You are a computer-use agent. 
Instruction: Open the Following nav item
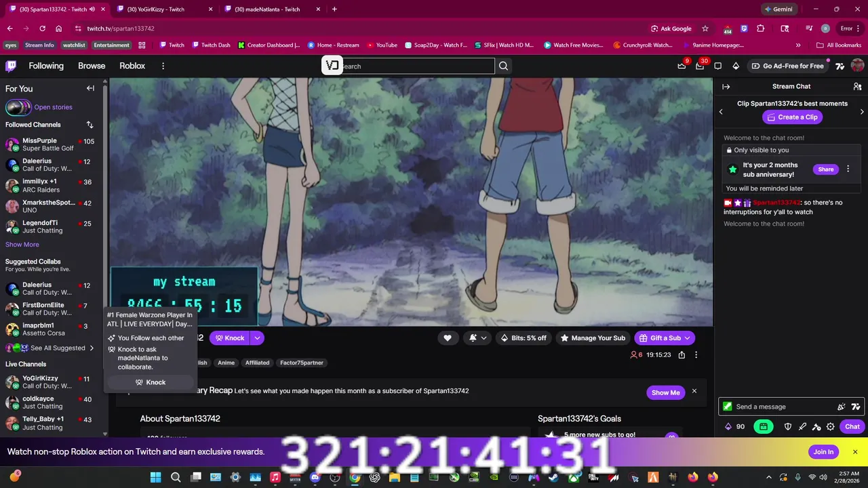(46, 66)
